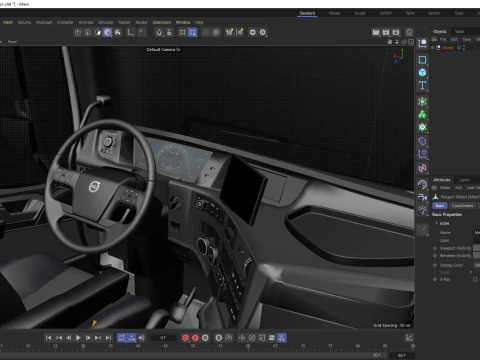Go to end of animation

(x=108, y=338)
